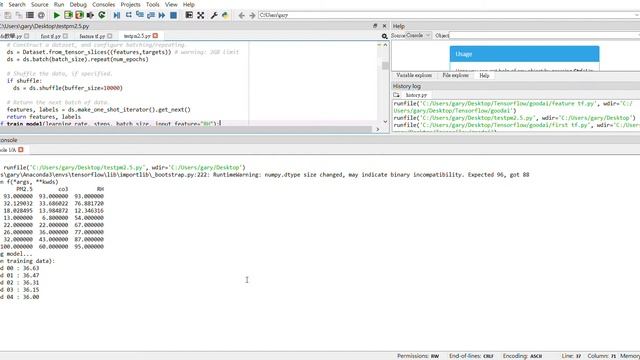Click 'if shuffle:' line in editor
Viewport: 640px width, 360px height.
point(24,81)
